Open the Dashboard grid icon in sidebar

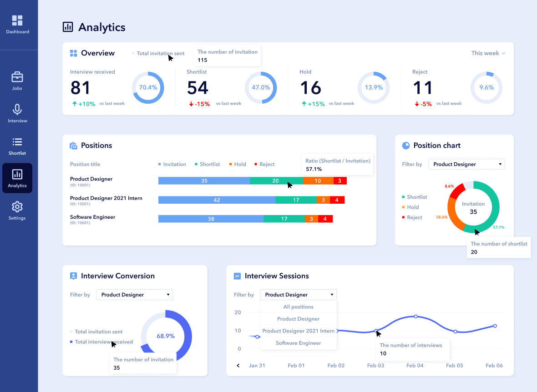click(17, 20)
